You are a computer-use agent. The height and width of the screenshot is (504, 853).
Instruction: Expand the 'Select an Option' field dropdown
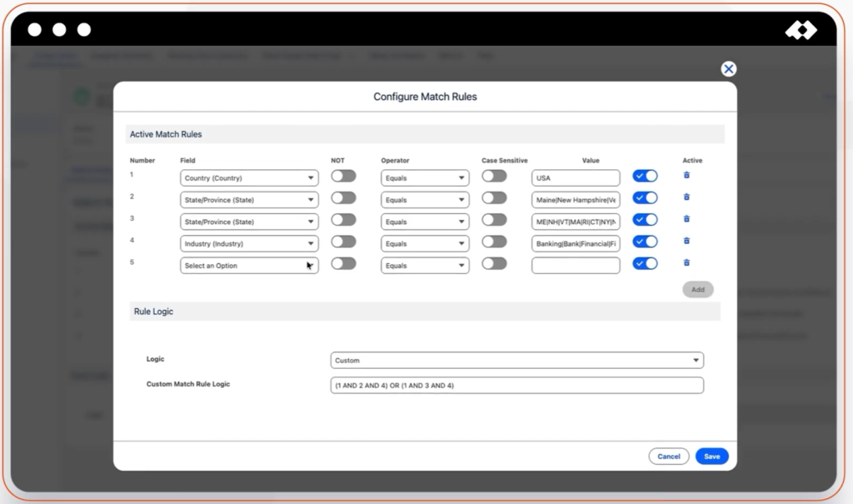(249, 266)
